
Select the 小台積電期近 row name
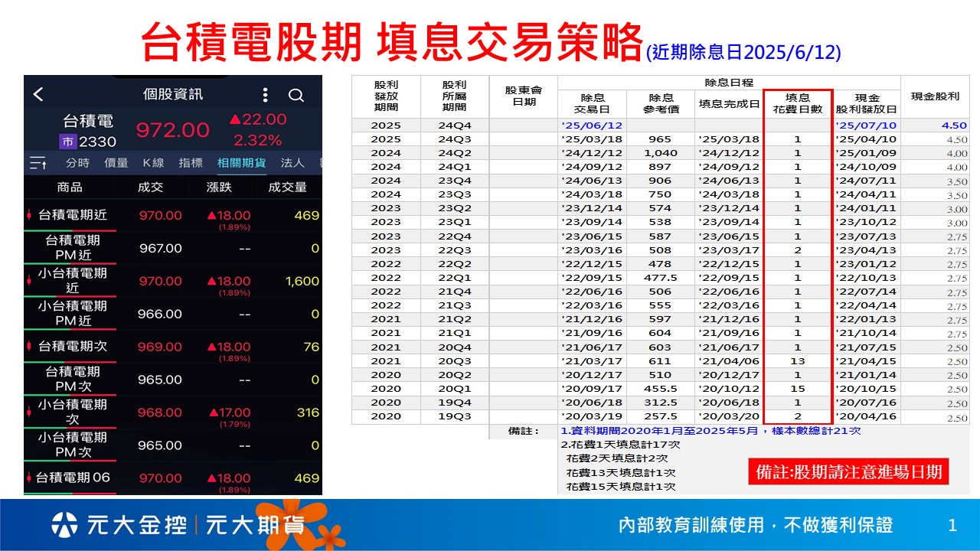coord(73,280)
